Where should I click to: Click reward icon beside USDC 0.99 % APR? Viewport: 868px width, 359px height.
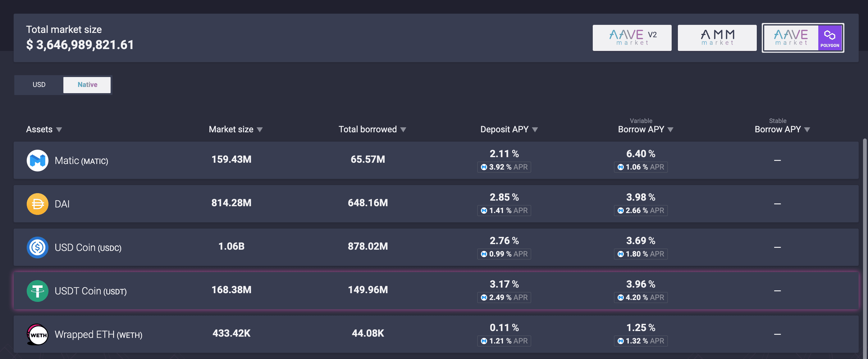pyautogui.click(x=484, y=254)
